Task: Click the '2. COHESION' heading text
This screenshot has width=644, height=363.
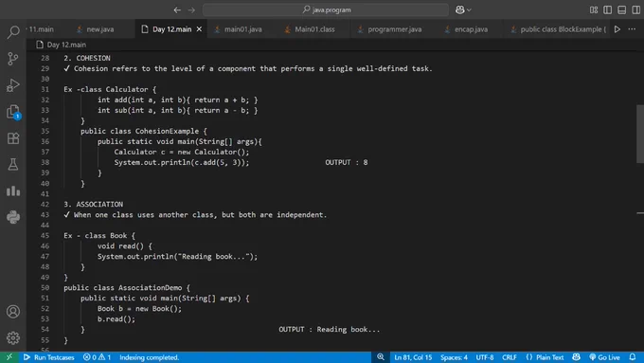Action: click(87, 58)
